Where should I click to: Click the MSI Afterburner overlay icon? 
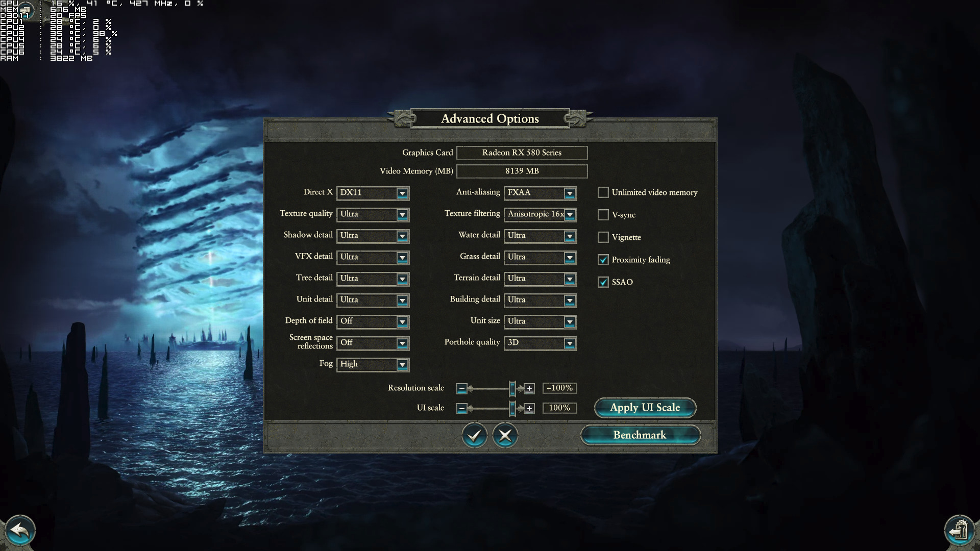pos(25,9)
